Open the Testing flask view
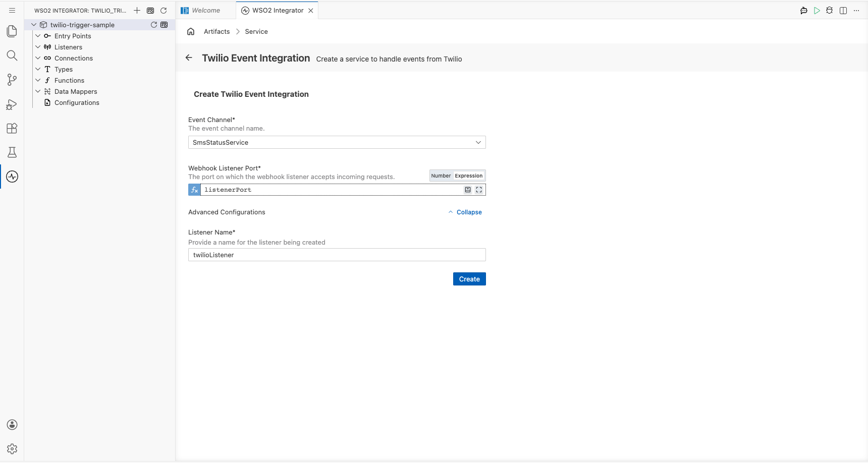 (x=12, y=152)
